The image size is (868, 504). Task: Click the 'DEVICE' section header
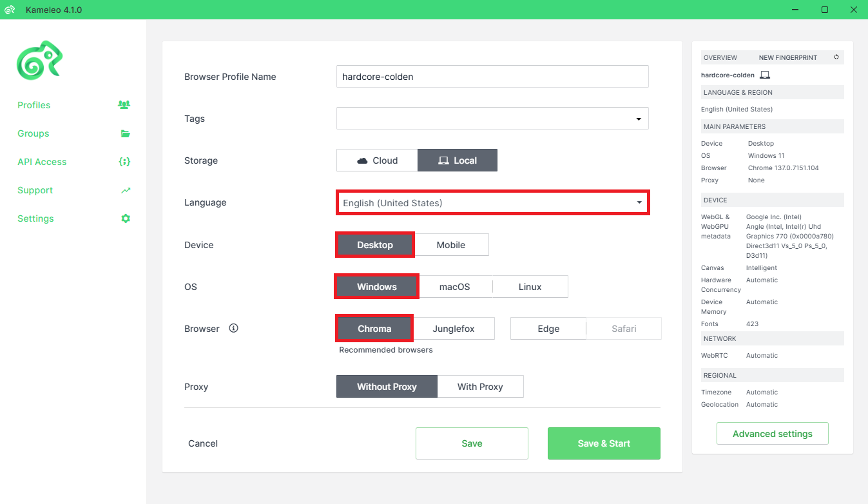(x=773, y=200)
